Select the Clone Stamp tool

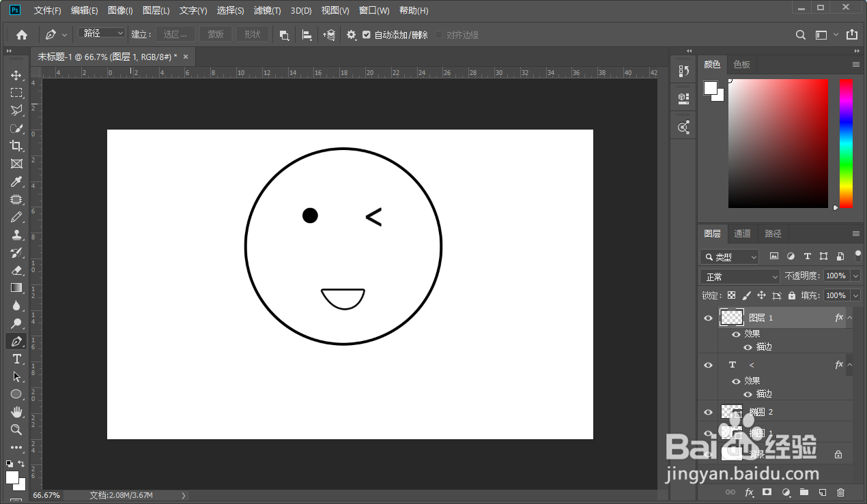point(16,235)
